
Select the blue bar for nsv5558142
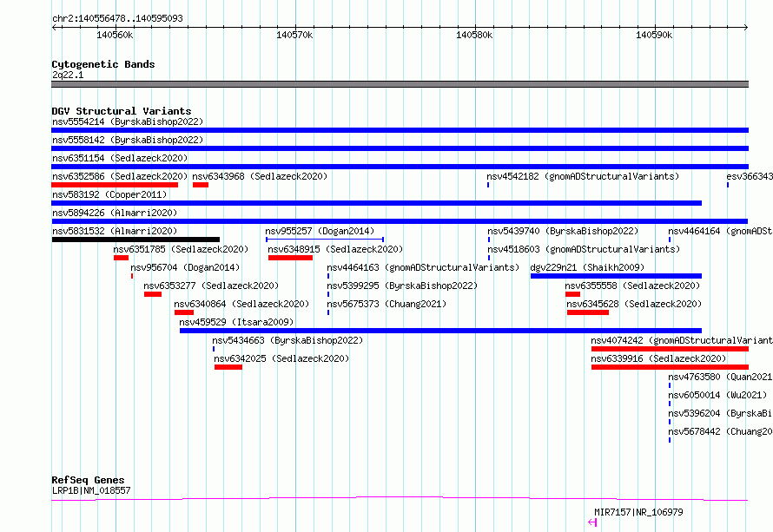pos(400,148)
